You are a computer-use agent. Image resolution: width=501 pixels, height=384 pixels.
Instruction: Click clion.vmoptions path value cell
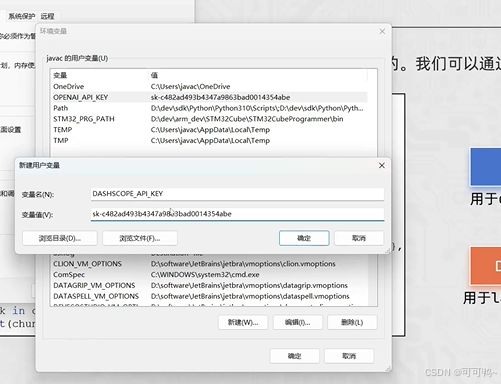coord(243,264)
